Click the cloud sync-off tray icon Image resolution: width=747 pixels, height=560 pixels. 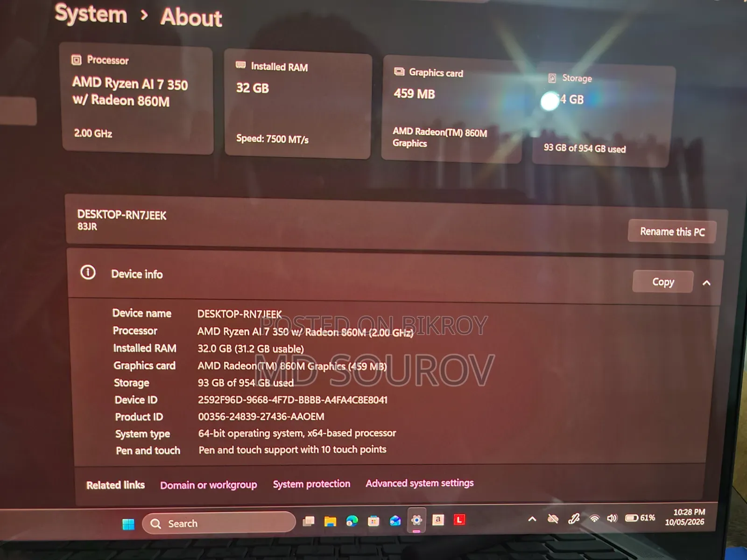pos(553,518)
